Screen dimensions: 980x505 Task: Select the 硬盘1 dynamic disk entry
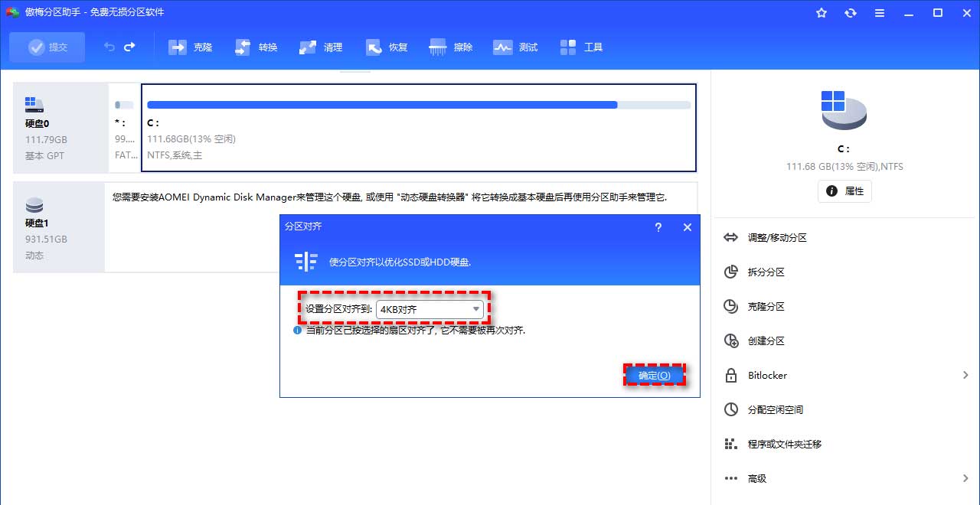58,227
